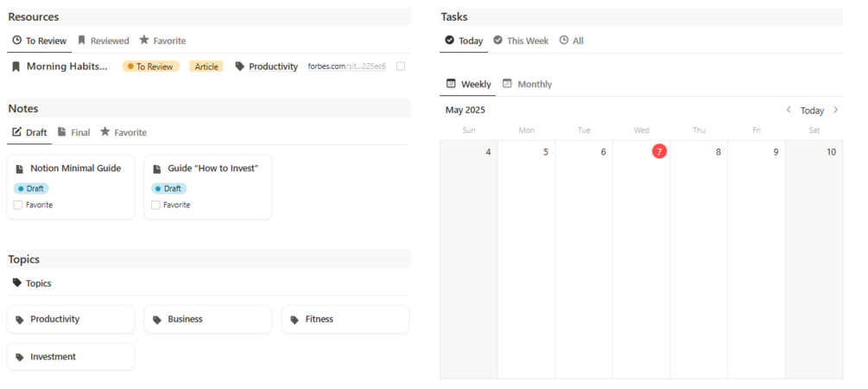Click the star icon in Notes Favorite tab
This screenshot has height=389, width=868.
(105, 132)
